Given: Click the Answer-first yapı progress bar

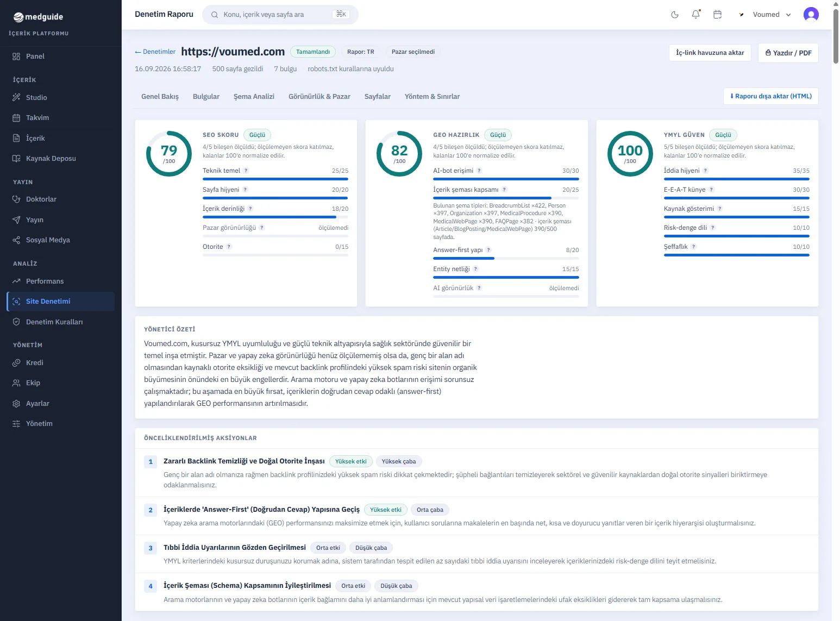Looking at the screenshot, I should pyautogui.click(x=506, y=258).
